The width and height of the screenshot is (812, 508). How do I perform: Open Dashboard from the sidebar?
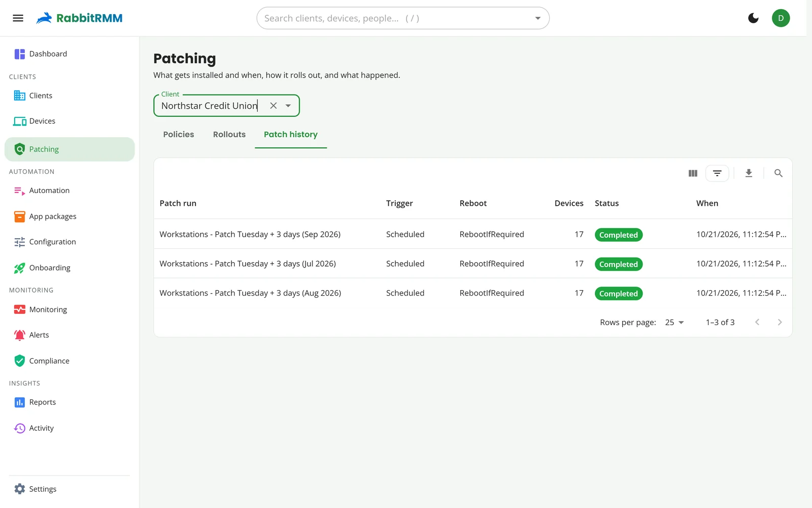70,54
